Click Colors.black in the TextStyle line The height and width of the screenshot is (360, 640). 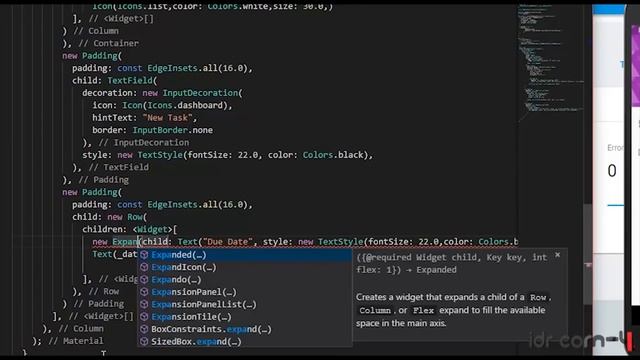click(x=333, y=155)
